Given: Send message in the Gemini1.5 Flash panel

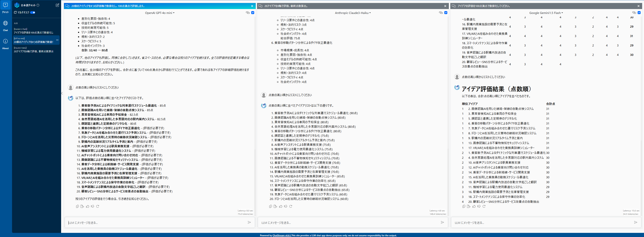Looking at the screenshot, I should (x=636, y=223).
